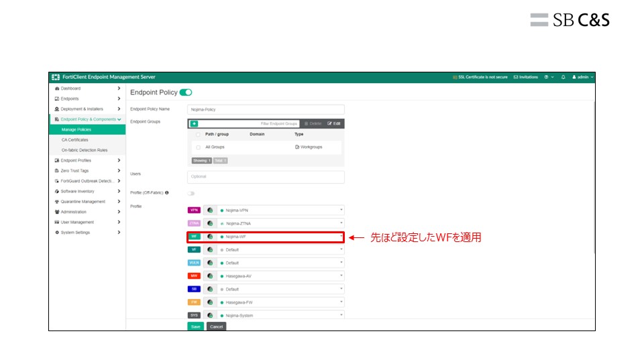Viewport: 644px width, 362px height.
Task: Click the User Management icon
Action: pos(57,222)
